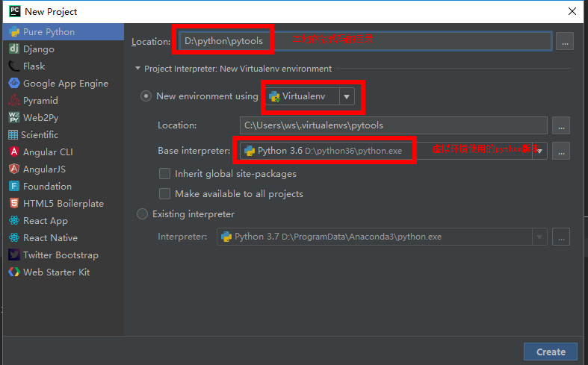588x365 pixels.
Task: Click the Foundation label
Action: [47, 187]
